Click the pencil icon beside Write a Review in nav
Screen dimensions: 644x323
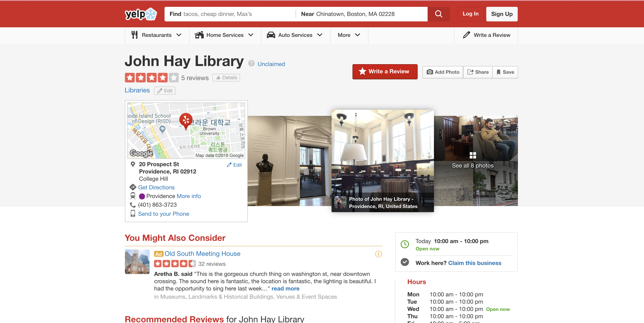click(x=466, y=35)
